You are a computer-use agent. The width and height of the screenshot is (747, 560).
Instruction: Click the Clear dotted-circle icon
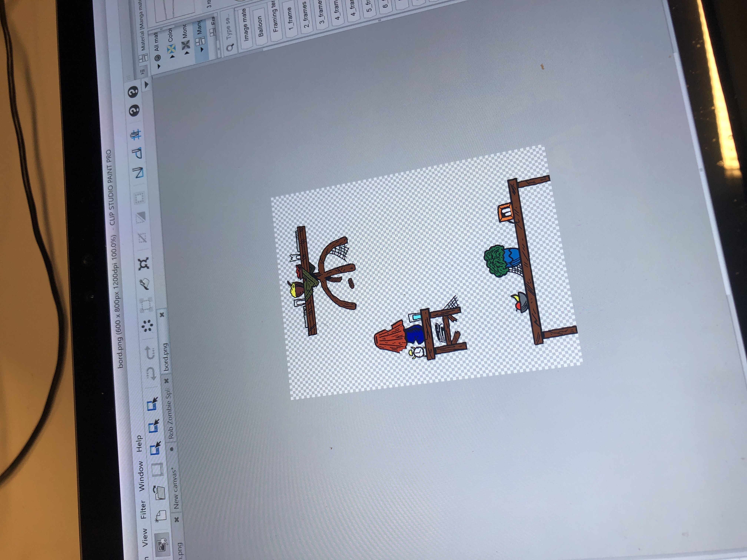(148, 326)
